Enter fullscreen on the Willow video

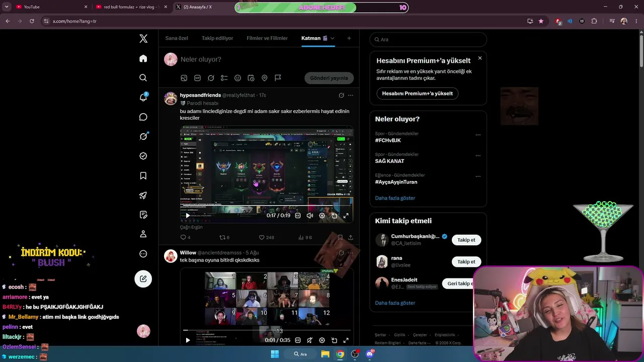coord(346,340)
